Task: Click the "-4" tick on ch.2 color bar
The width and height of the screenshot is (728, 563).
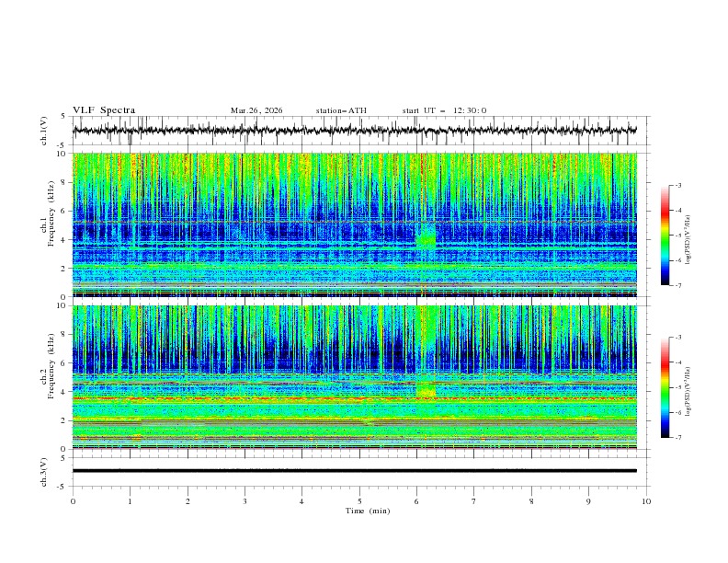Action: coord(677,362)
